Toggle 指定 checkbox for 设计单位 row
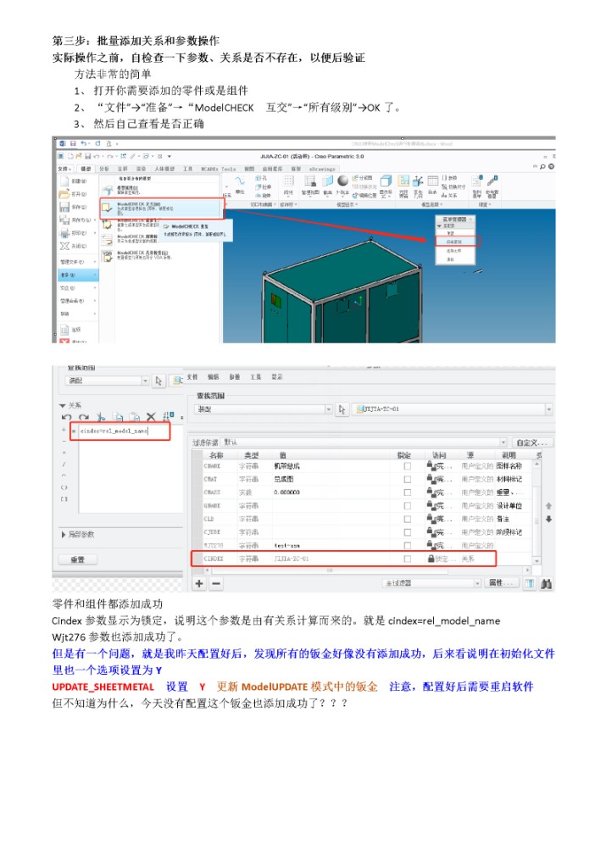The height and width of the screenshot is (868, 595). pyautogui.click(x=408, y=506)
